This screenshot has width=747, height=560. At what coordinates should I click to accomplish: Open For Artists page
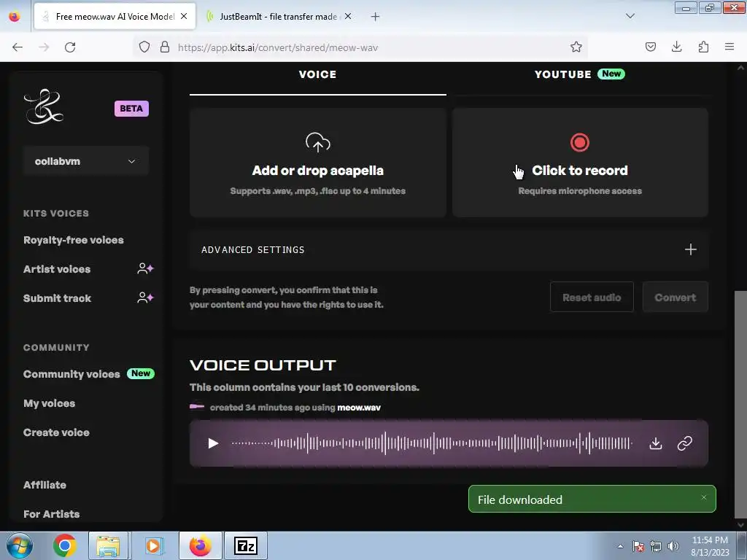[x=52, y=514]
